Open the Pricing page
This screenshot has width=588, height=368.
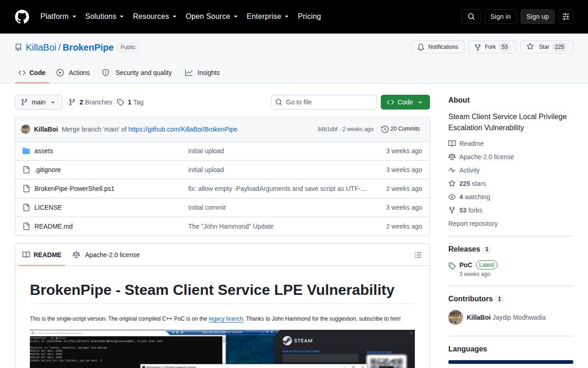point(309,17)
